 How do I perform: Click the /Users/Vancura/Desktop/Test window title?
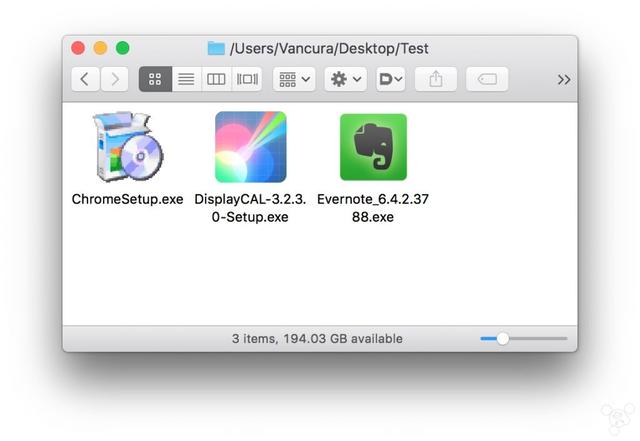coord(329,49)
